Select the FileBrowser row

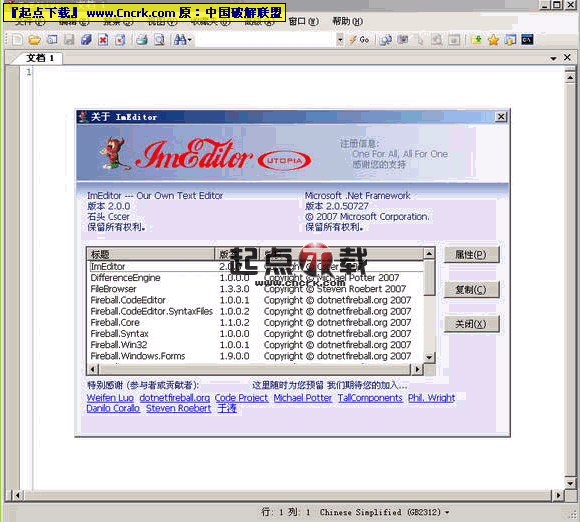[x=256, y=289]
